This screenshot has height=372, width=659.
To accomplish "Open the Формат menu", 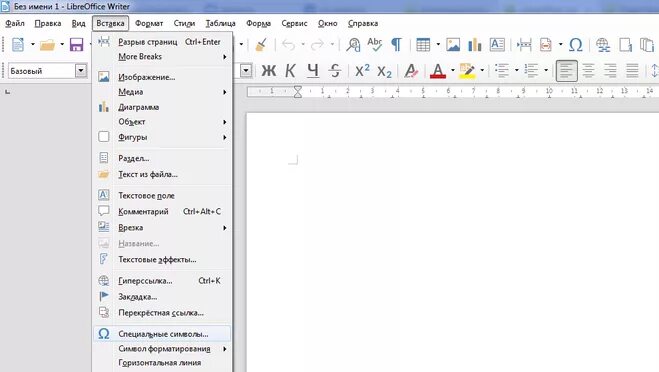I will tap(149, 23).
